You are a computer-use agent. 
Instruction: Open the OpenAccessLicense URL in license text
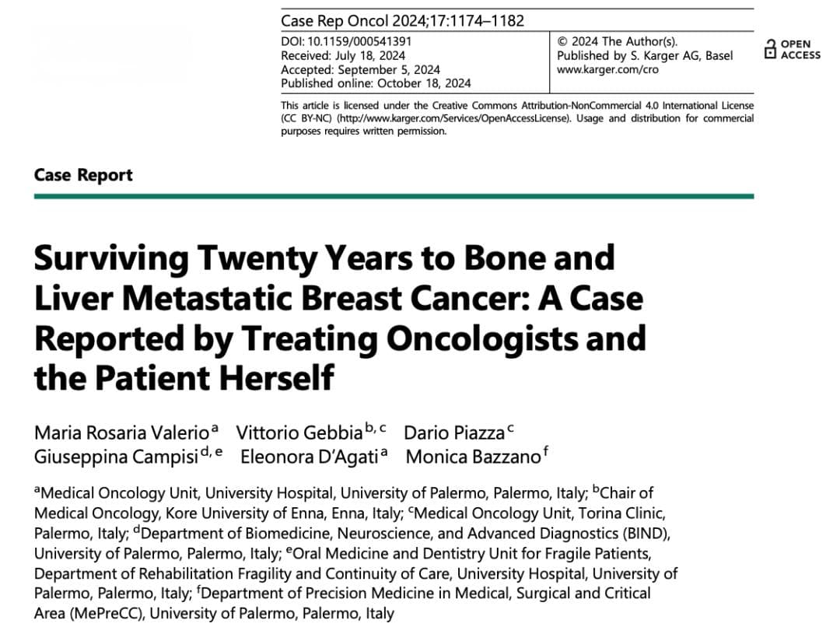pyautogui.click(x=452, y=118)
